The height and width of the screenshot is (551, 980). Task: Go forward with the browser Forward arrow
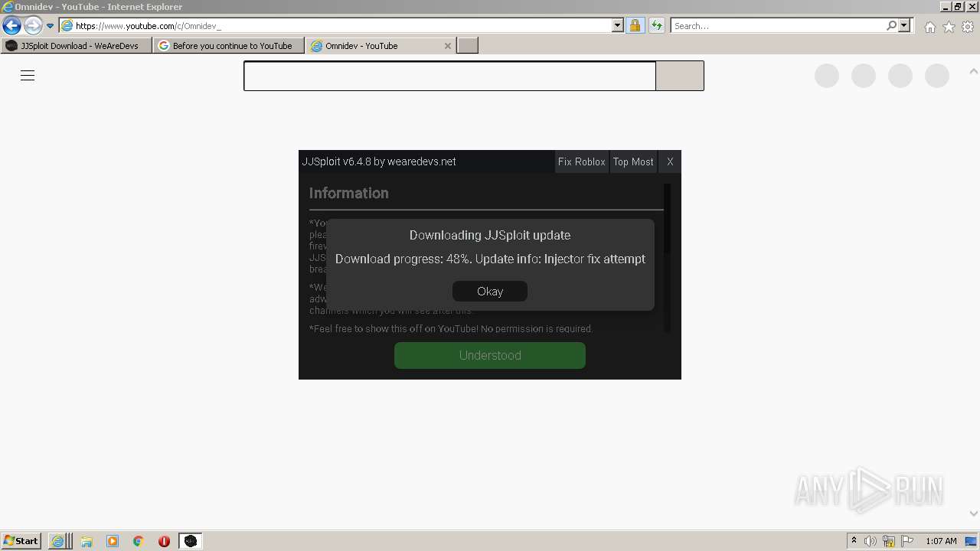pyautogui.click(x=33, y=25)
